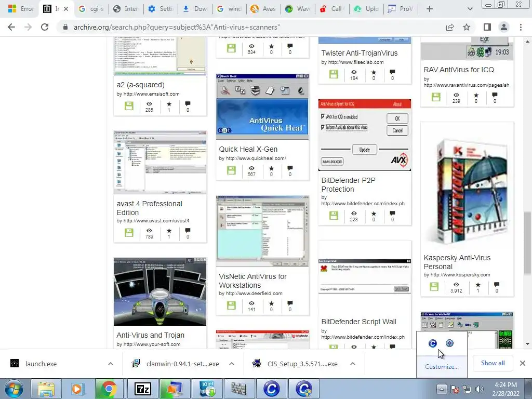Expand CIS_Setup download options

coord(353,364)
